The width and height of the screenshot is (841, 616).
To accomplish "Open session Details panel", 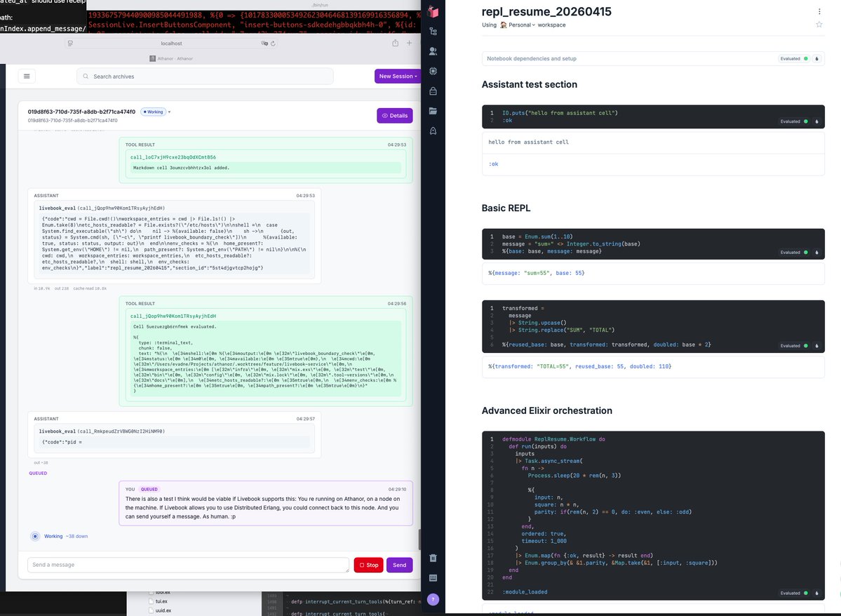I will point(395,115).
